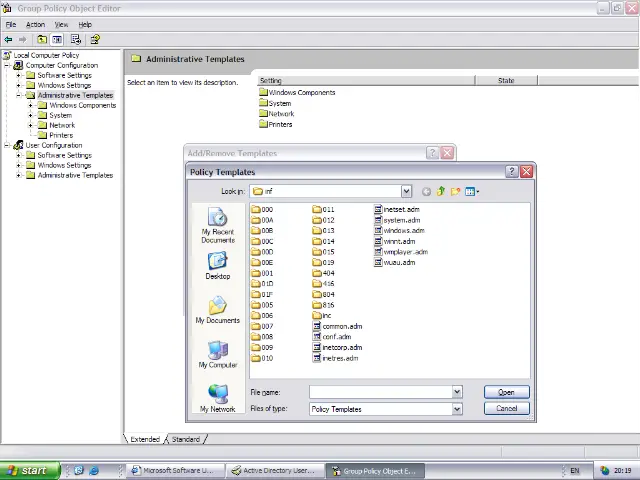The image size is (640, 480).
Task: Expand Windows Settings under Computer Configuration
Action: 18,85
